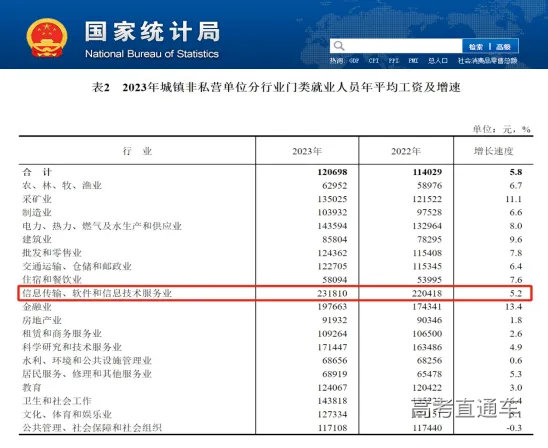Open the 社会消费品零售总额 hot keyword link
548x448 pixels.
[488, 61]
